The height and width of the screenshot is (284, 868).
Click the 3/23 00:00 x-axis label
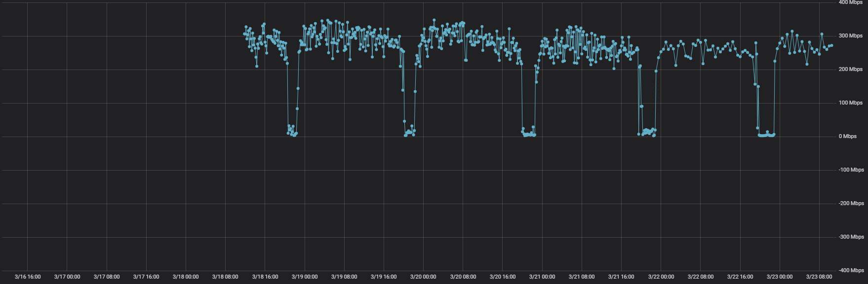[x=780, y=277]
